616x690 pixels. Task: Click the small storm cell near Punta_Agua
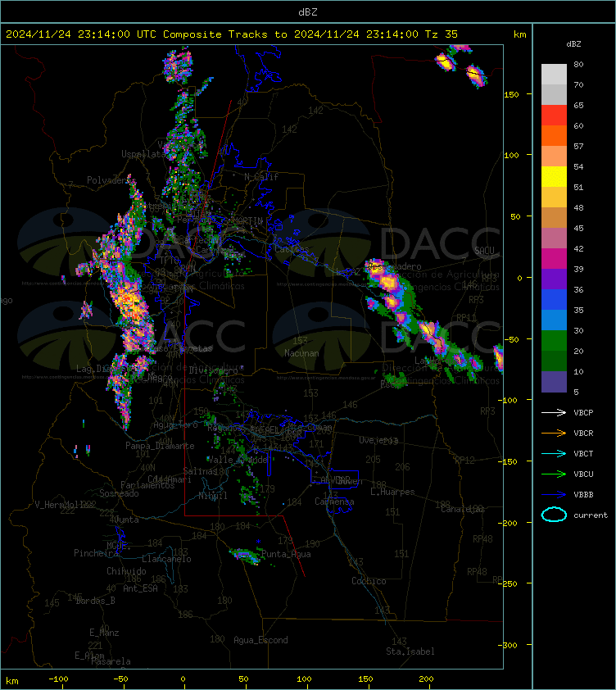(245, 556)
